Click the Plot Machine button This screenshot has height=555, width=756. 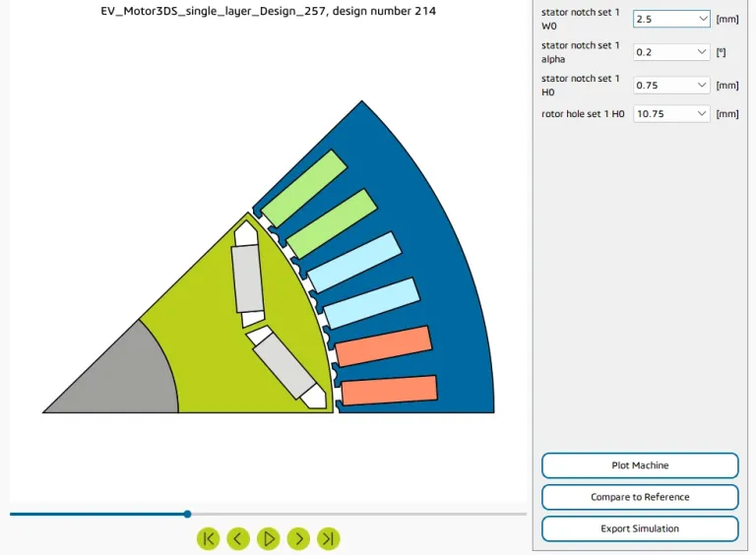coord(640,465)
